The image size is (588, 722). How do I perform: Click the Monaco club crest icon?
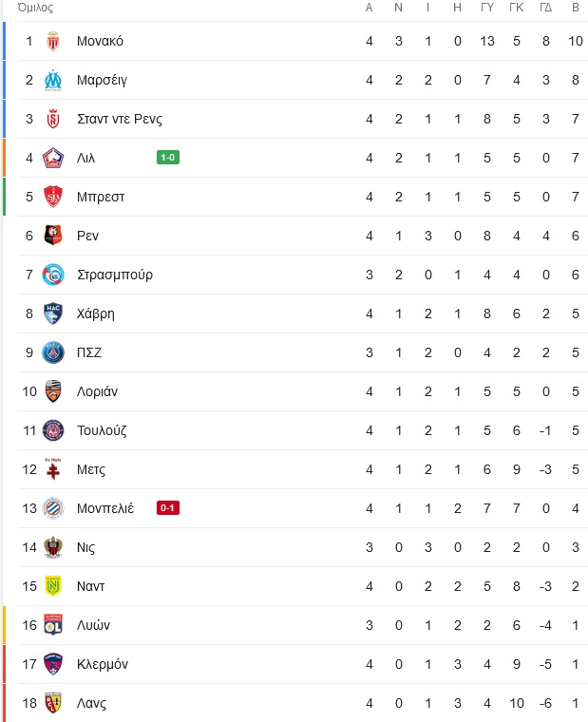tap(53, 41)
